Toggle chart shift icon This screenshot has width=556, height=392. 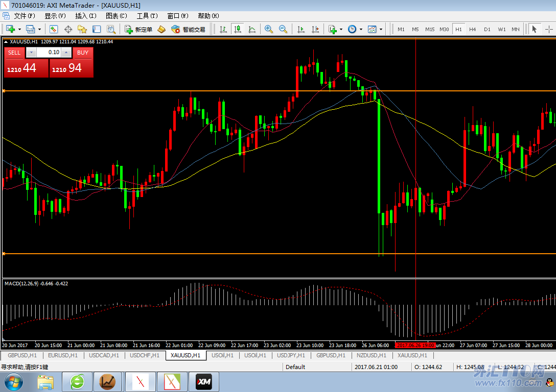point(315,29)
